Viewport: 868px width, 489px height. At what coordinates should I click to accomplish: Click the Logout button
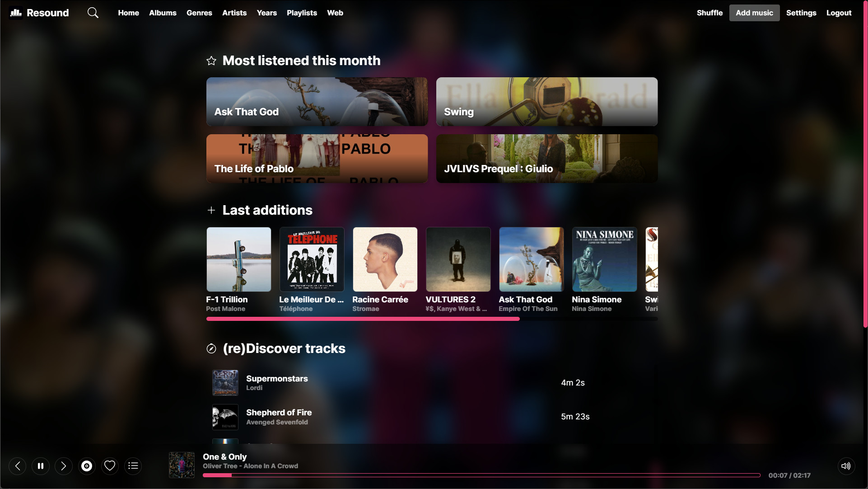839,13
